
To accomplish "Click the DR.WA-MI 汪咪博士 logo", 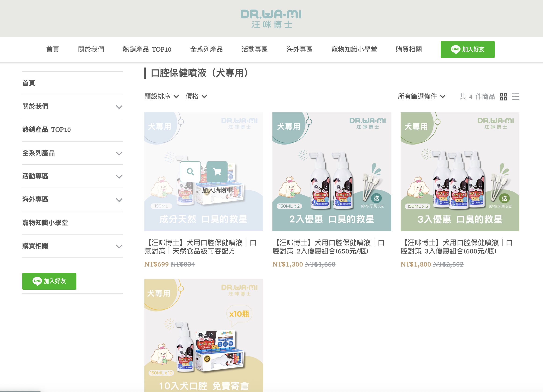I will pyautogui.click(x=271, y=19).
